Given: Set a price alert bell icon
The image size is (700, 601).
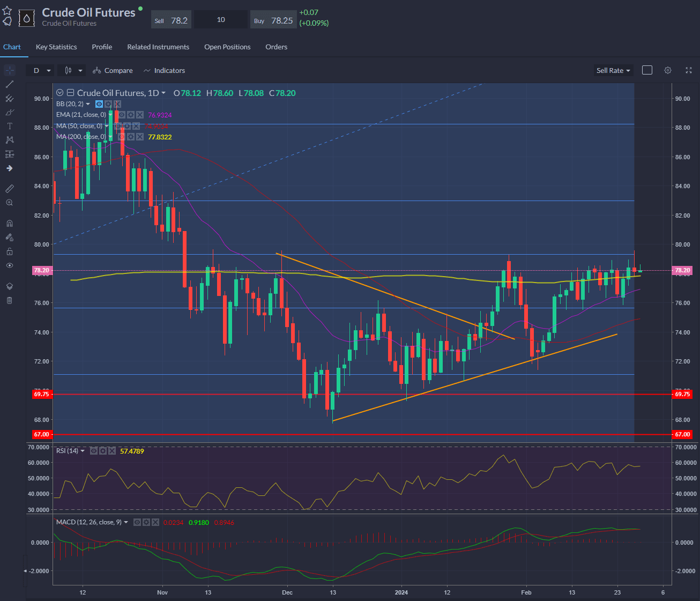Looking at the screenshot, I should point(7,21).
